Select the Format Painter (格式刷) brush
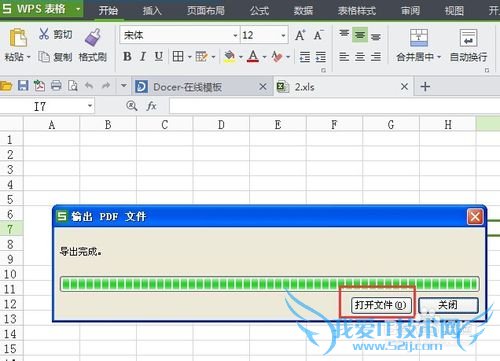 [93, 37]
